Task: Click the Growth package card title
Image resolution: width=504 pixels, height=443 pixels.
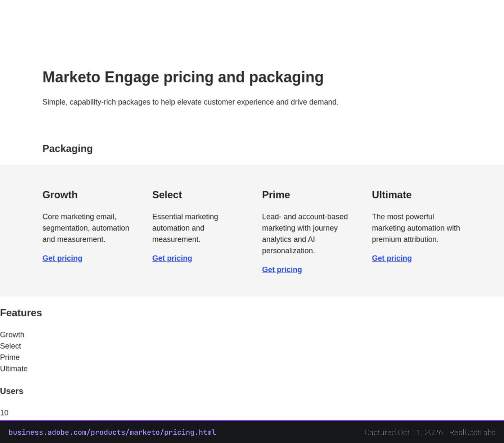Action: tap(60, 195)
